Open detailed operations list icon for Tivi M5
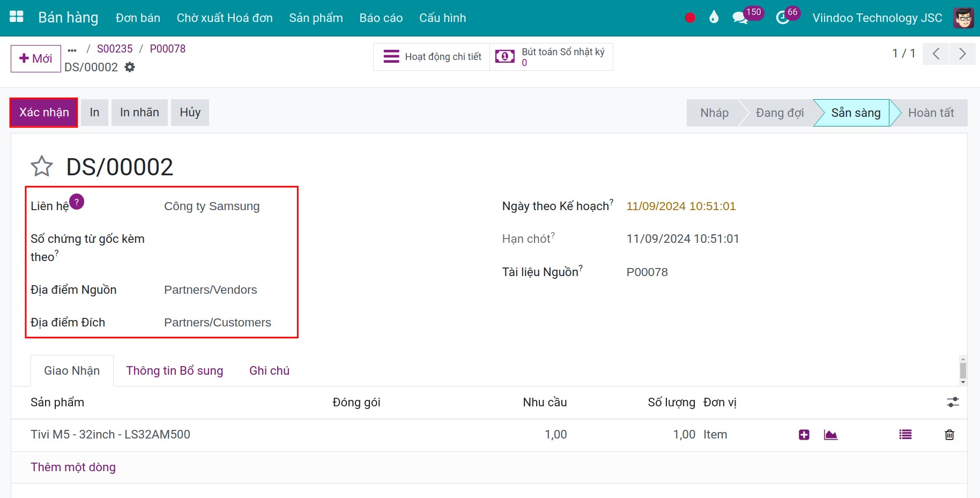980x498 pixels. pyautogui.click(x=905, y=435)
